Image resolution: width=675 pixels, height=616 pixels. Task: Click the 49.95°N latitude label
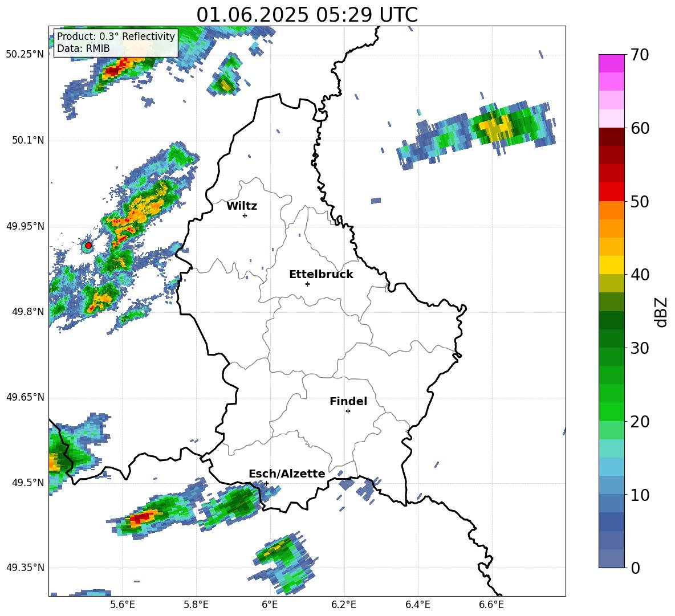(25, 226)
